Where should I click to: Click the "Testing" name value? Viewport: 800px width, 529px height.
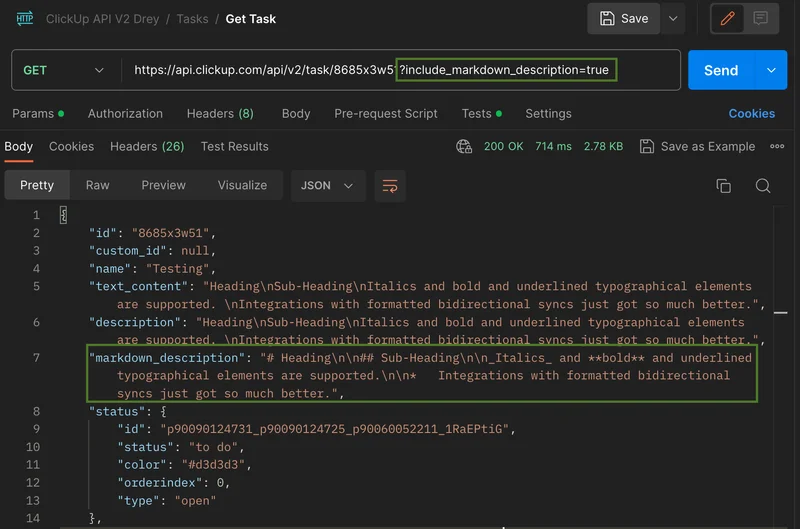pos(178,269)
